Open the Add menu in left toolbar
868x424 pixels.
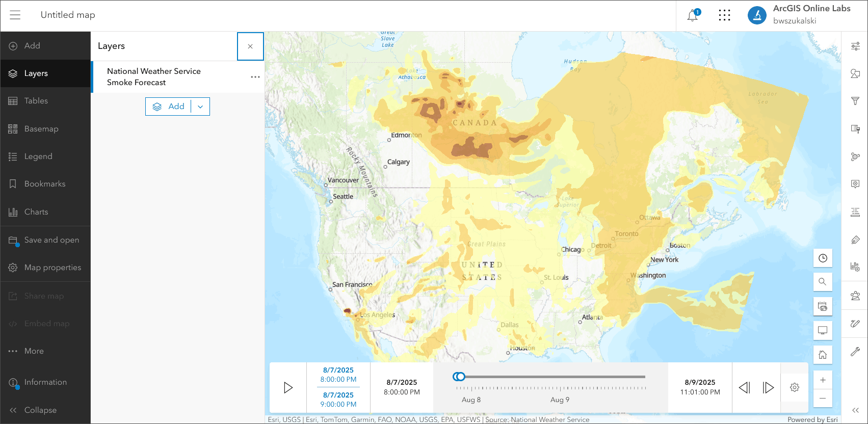pos(45,46)
